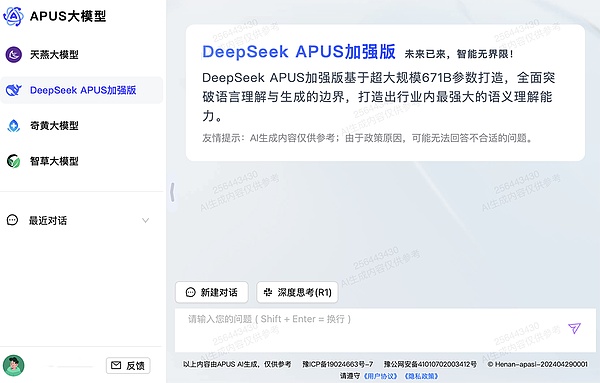Select the 奇黄大模型 blue icon
Screen dimensions: 600x383
click(x=13, y=125)
